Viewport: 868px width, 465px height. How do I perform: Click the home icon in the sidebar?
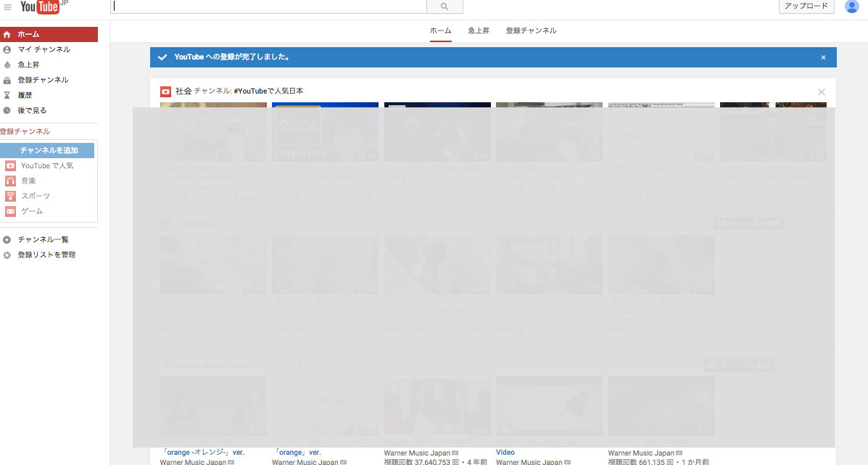[x=7, y=34]
